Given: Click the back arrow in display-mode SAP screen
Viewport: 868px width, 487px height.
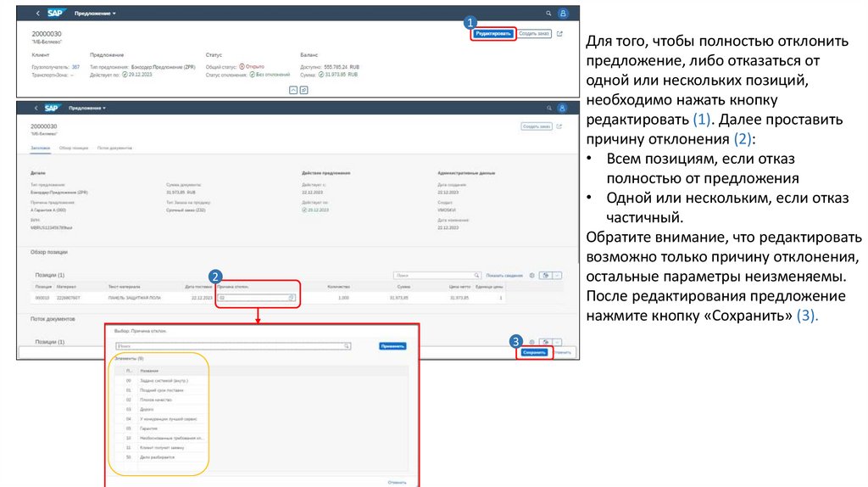Looking at the screenshot, I should pos(37,14).
